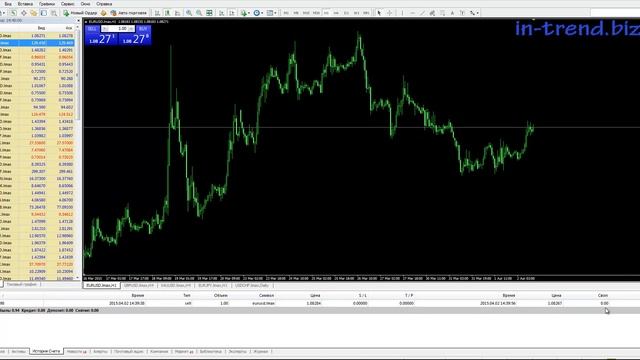Open the arrows objects dropdown
640x360 pixels.
point(474,13)
